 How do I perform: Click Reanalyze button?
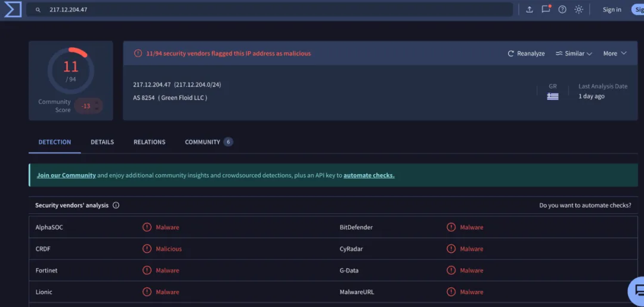pyautogui.click(x=526, y=54)
